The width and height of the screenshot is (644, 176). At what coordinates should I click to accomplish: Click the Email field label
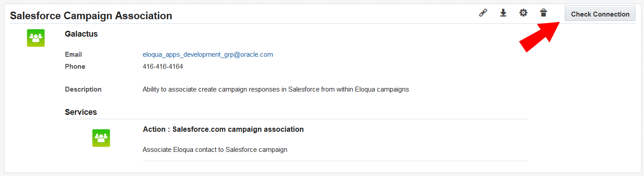[73, 54]
